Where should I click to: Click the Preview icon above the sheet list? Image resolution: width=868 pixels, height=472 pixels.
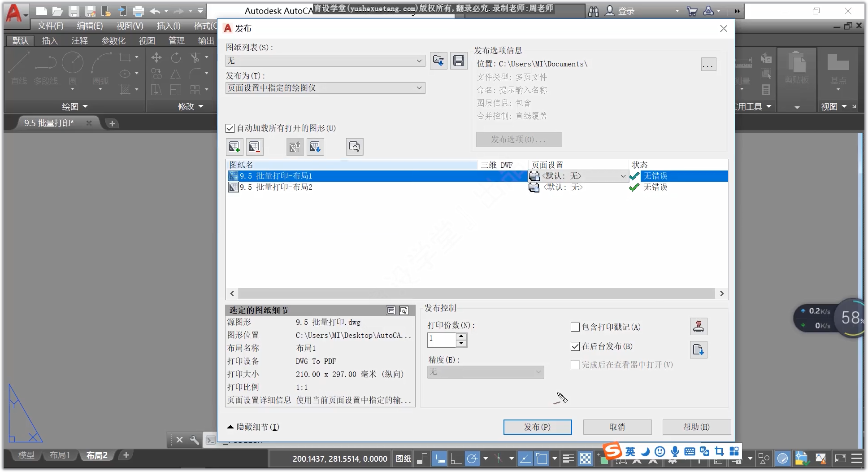click(355, 147)
